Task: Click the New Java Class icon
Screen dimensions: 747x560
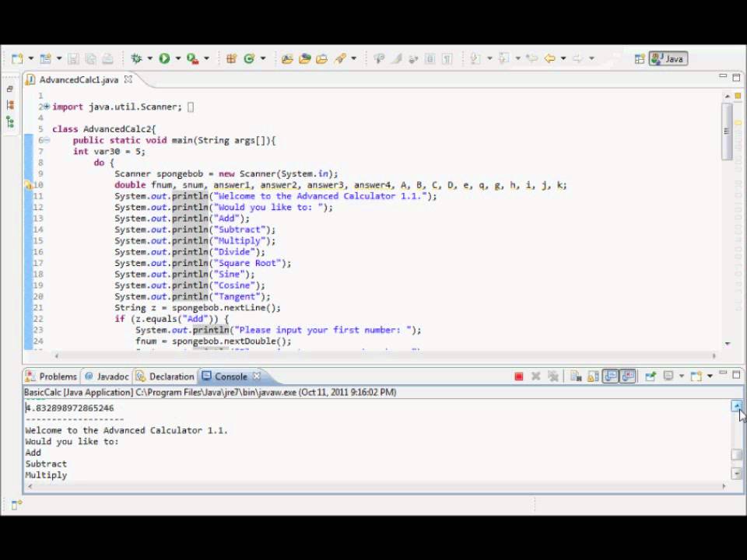Action: [249, 58]
